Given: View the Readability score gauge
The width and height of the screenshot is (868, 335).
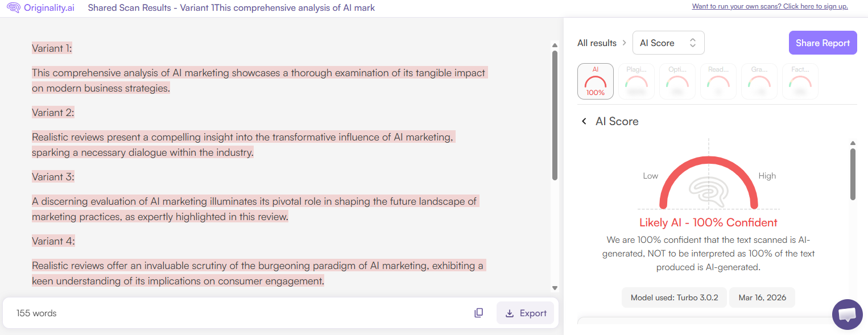Looking at the screenshot, I should (x=718, y=81).
